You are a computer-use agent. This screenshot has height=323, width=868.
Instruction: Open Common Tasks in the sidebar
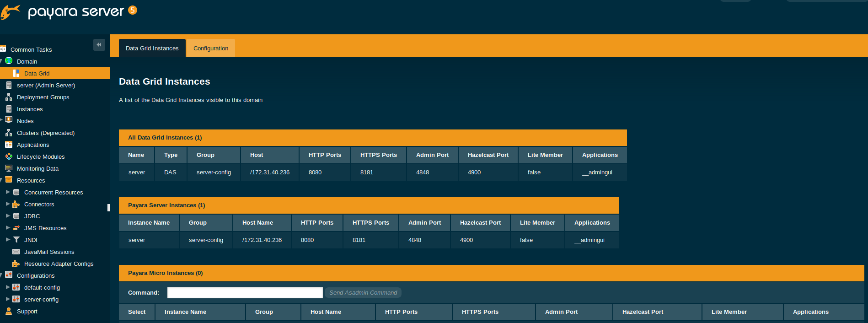point(31,49)
